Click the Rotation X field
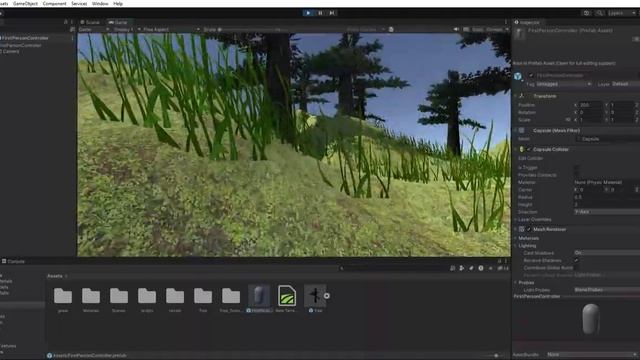This screenshot has height=360, width=640. (x=591, y=112)
